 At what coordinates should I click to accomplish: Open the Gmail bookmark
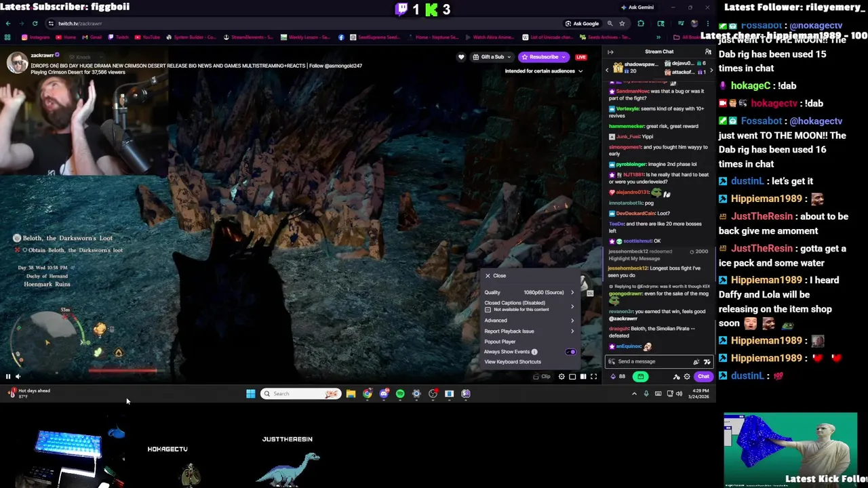pos(92,37)
